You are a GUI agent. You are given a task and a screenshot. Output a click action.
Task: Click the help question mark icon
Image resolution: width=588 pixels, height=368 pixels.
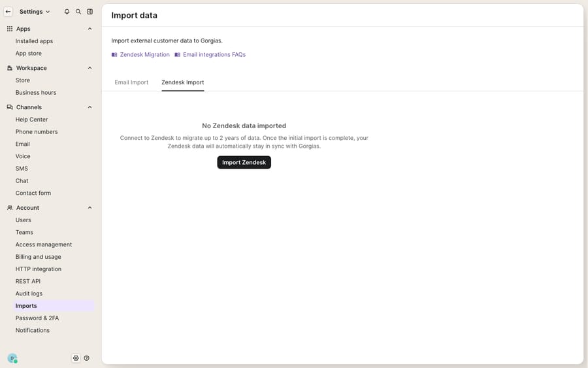(x=87, y=358)
